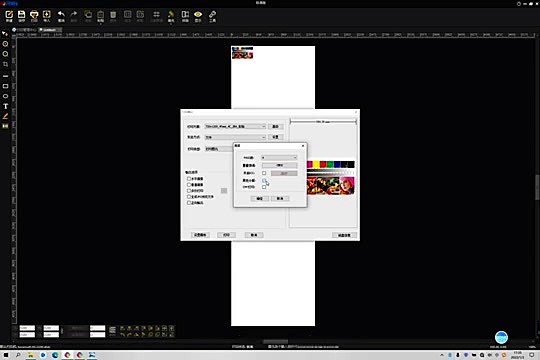The width and height of the screenshot is (540, 360).
Task: Click the bottom-right button of the print dialog
Action: pos(344,235)
